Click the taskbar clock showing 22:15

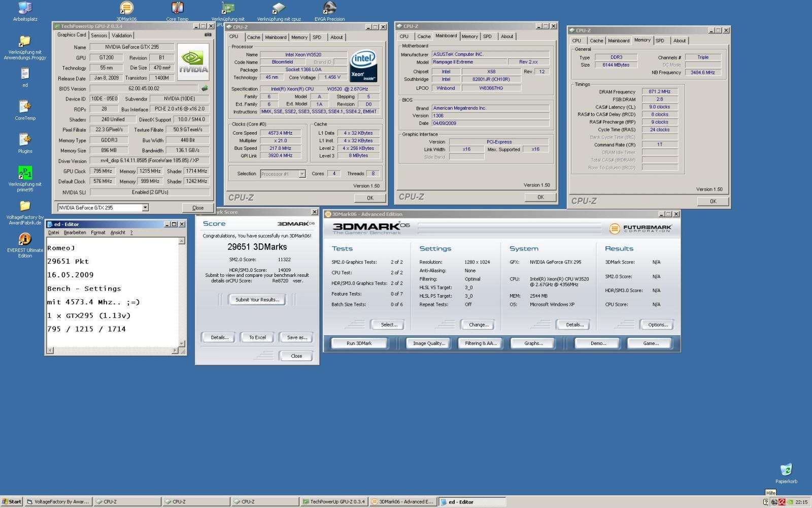point(801,502)
